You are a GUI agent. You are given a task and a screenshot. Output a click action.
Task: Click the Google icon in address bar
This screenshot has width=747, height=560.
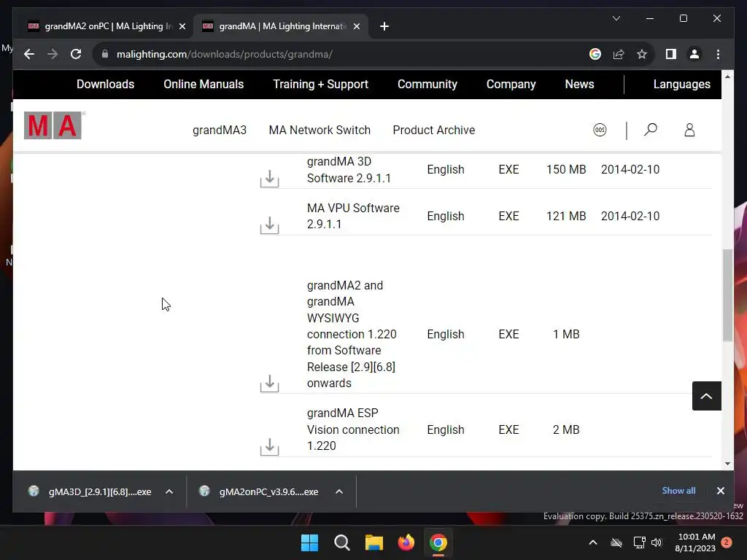point(595,54)
